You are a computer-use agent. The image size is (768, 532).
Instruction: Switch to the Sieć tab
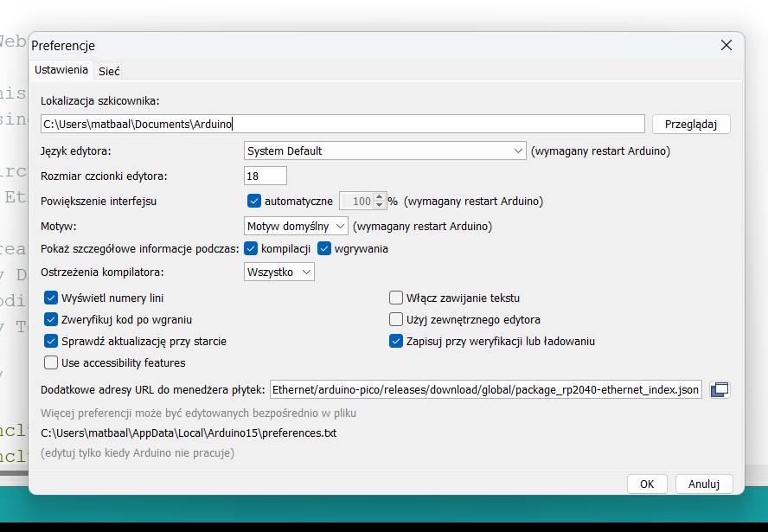109,72
